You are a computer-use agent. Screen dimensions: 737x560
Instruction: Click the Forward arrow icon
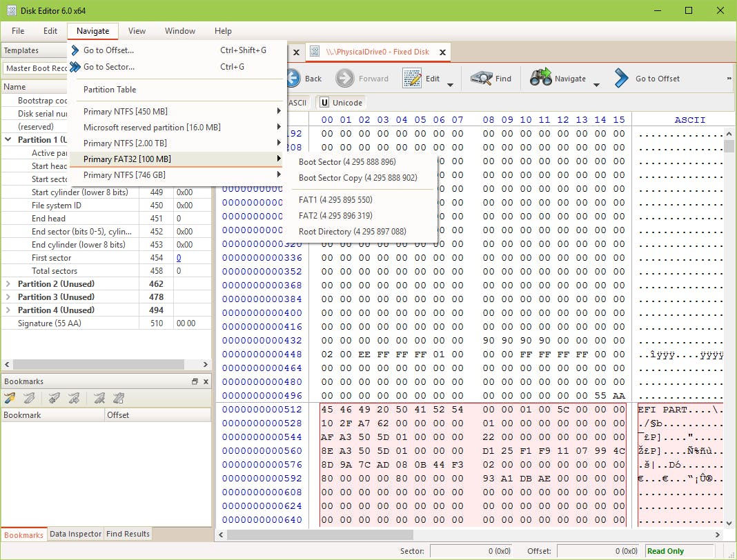[345, 79]
